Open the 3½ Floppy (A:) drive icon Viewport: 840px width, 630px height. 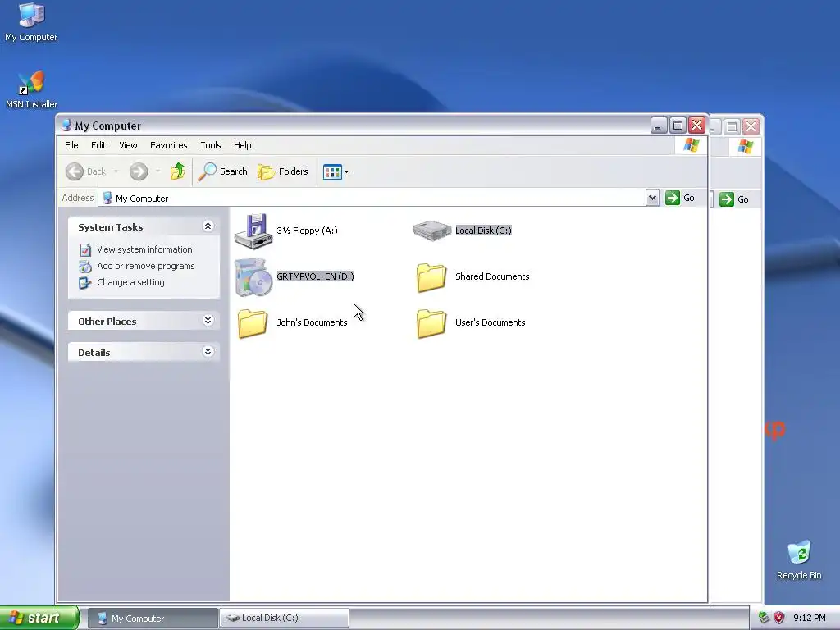pyautogui.click(x=253, y=231)
